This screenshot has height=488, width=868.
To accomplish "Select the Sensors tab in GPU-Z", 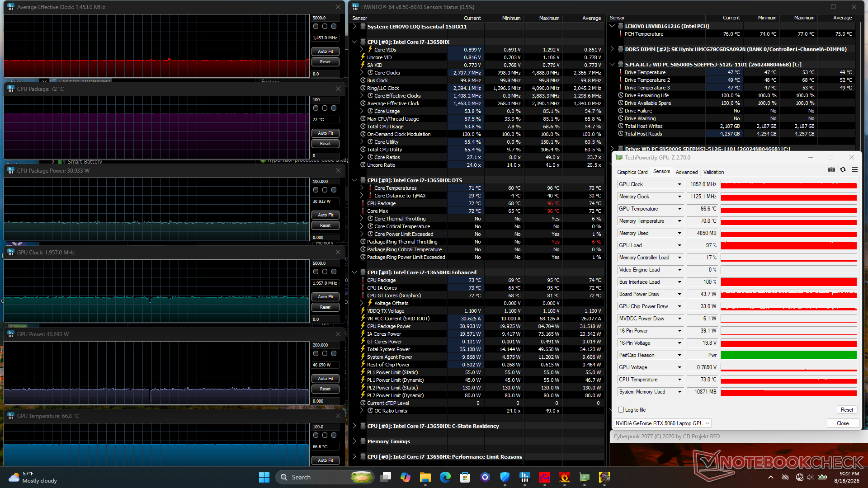I will click(x=661, y=172).
